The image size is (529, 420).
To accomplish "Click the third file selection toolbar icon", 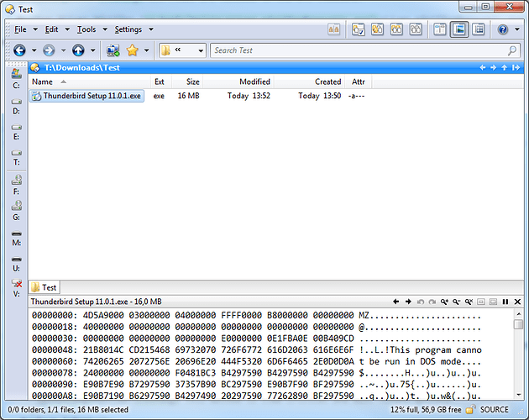I will 396,29.
